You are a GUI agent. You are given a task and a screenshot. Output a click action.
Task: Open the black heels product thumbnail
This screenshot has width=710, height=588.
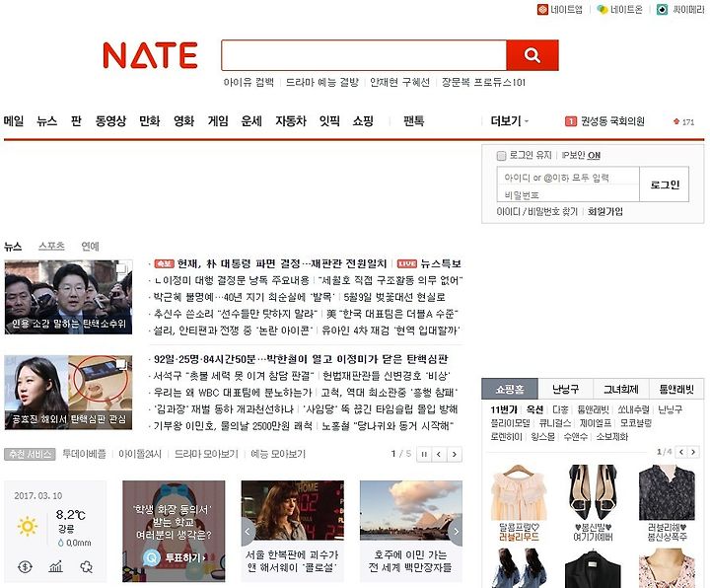[593, 493]
